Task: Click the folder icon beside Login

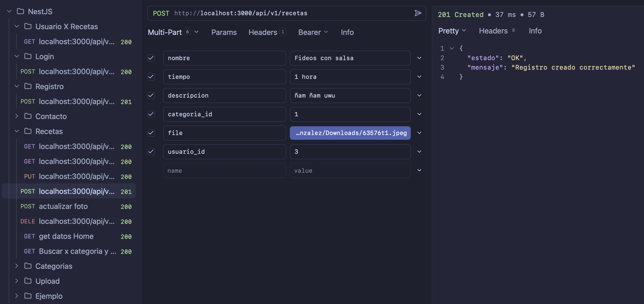Action: 27,56
